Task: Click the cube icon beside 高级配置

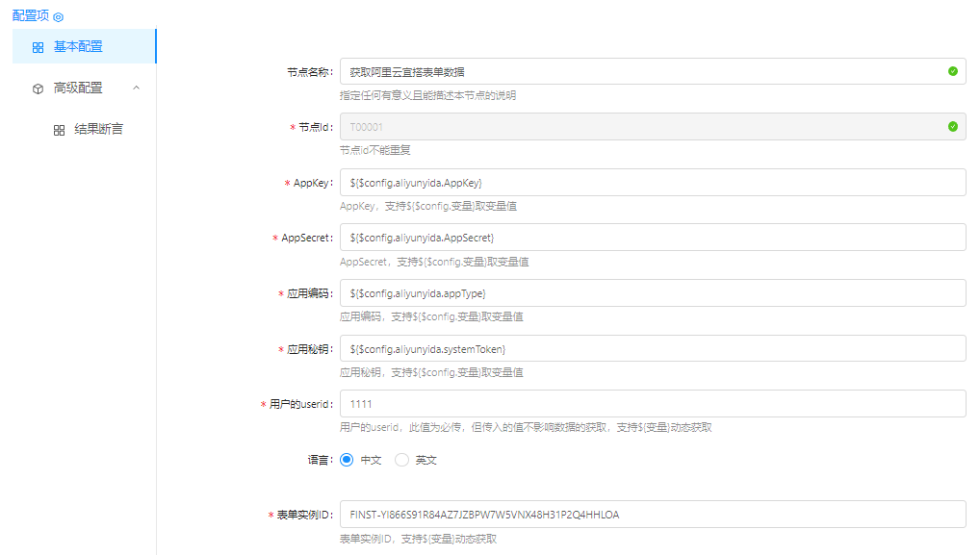Action: click(38, 88)
